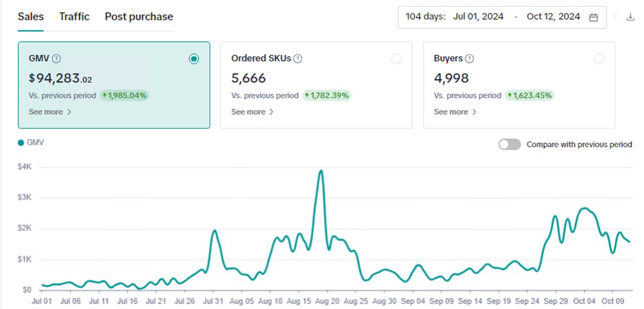
Task: Open the Ordered SKUs tooltip icon
Action: pos(297,58)
